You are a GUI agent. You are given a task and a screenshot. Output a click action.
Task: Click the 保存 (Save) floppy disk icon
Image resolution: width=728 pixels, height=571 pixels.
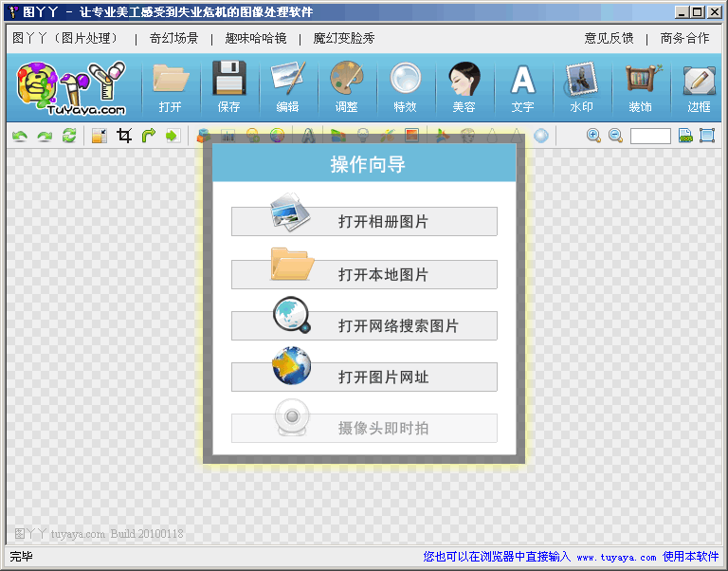[228, 87]
